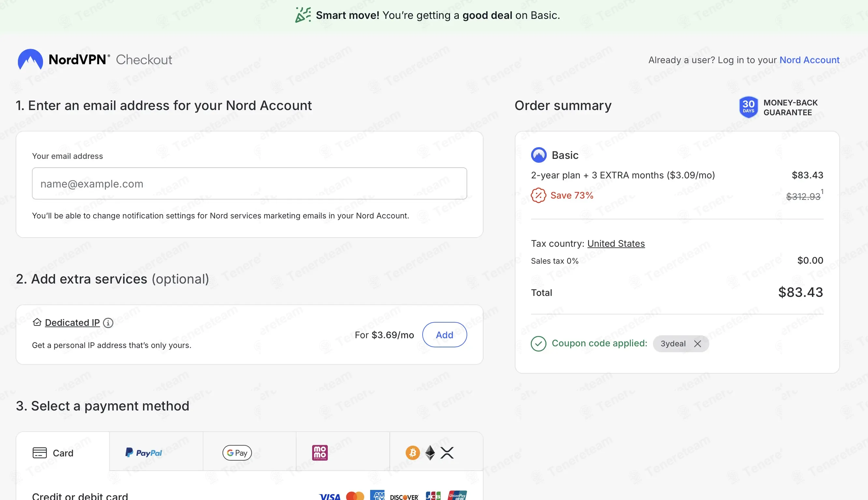Image resolution: width=868 pixels, height=500 pixels.
Task: Click the $83.43 total amount
Action: (800, 292)
